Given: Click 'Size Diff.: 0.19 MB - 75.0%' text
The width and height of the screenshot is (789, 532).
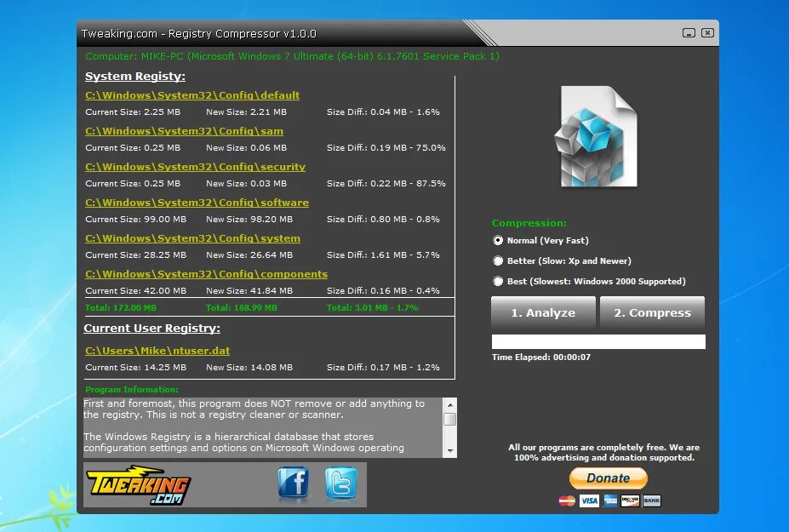Looking at the screenshot, I should click(386, 147).
